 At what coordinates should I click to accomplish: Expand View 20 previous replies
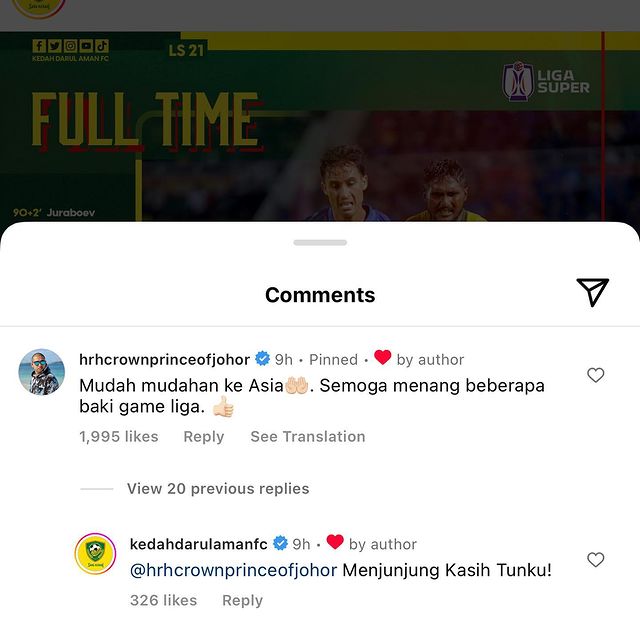(x=218, y=489)
